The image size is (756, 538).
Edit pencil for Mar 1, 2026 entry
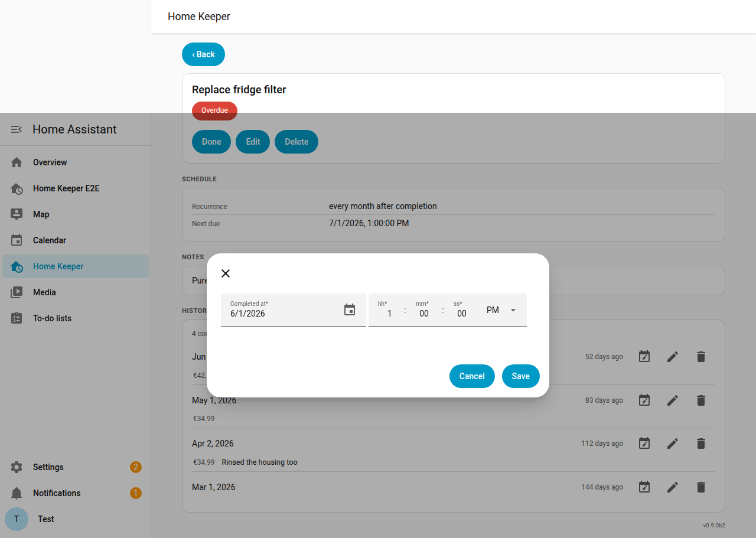[x=673, y=487]
